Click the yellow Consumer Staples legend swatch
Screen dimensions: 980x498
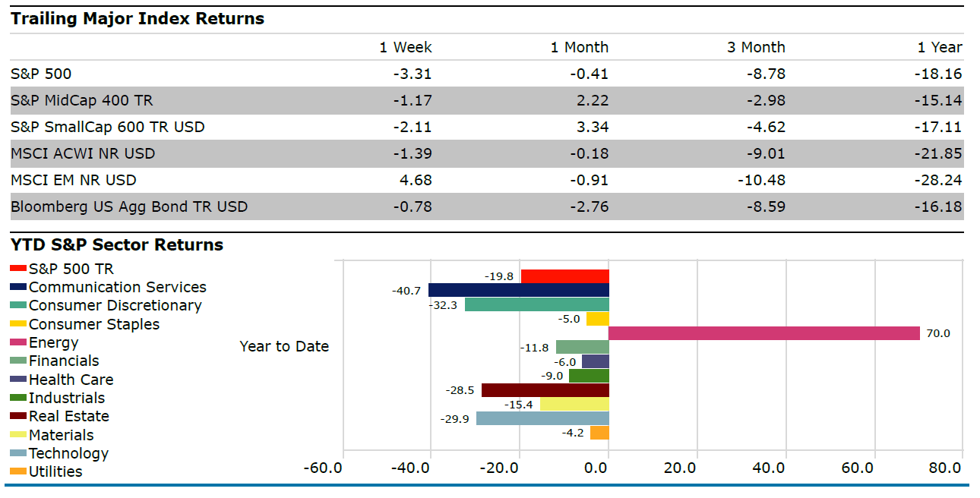pyautogui.click(x=18, y=324)
